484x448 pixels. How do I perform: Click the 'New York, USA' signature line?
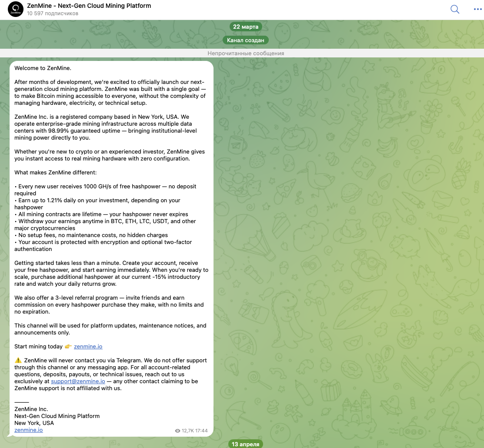click(x=34, y=423)
